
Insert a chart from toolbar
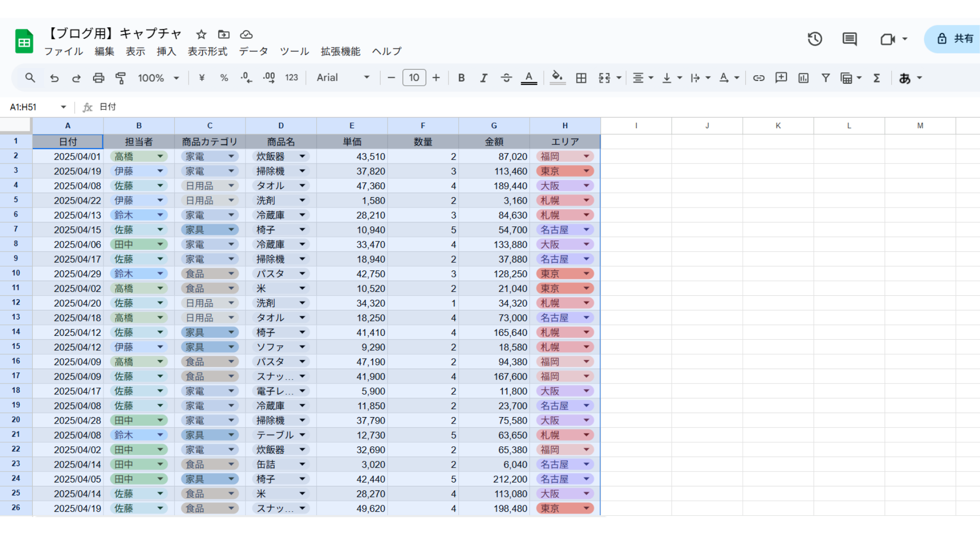(x=803, y=78)
